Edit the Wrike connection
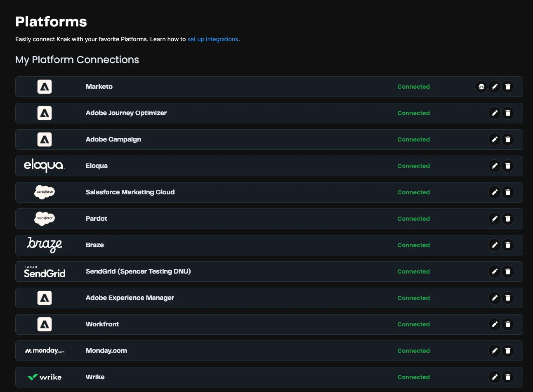 [495, 377]
